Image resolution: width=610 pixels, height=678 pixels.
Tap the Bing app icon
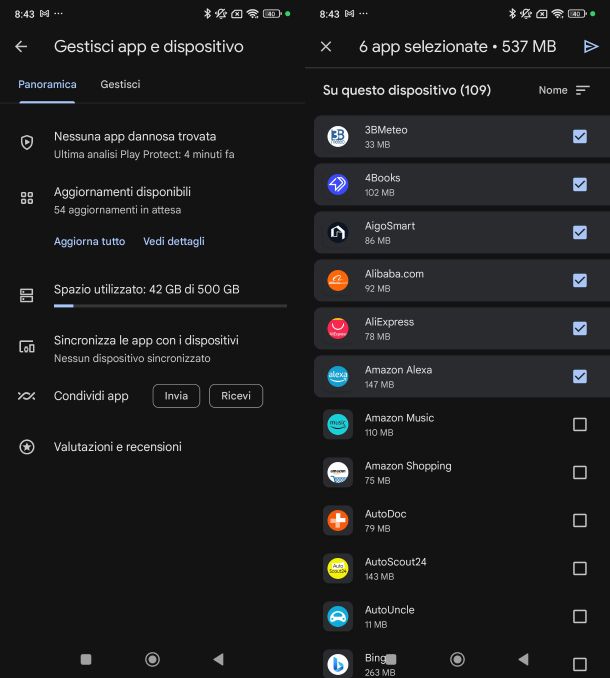(338, 664)
